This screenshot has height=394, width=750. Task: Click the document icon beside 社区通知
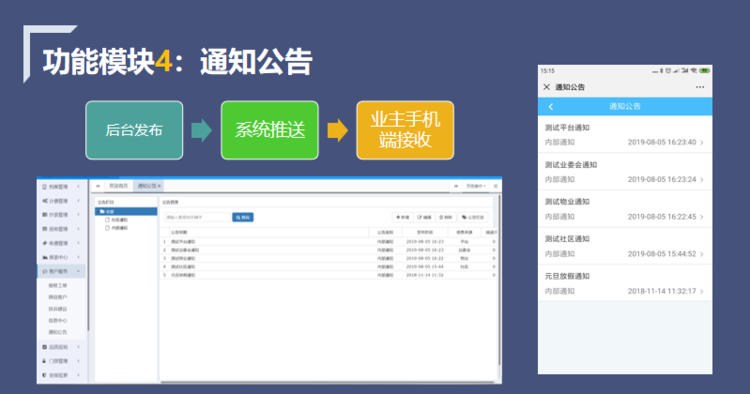[x=108, y=220]
